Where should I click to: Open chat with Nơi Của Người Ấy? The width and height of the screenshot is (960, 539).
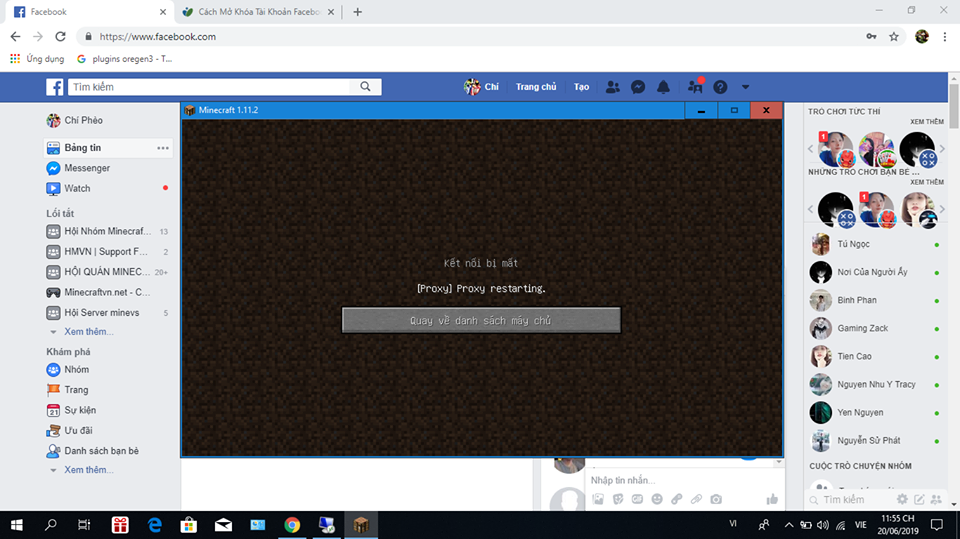[876, 272]
